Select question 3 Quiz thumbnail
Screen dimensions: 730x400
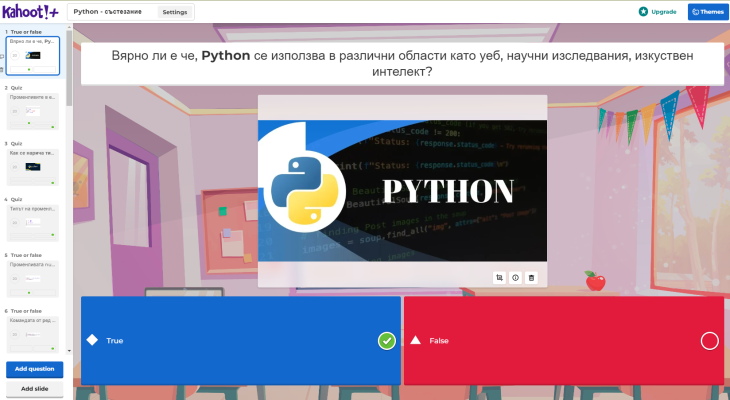[x=34, y=165]
